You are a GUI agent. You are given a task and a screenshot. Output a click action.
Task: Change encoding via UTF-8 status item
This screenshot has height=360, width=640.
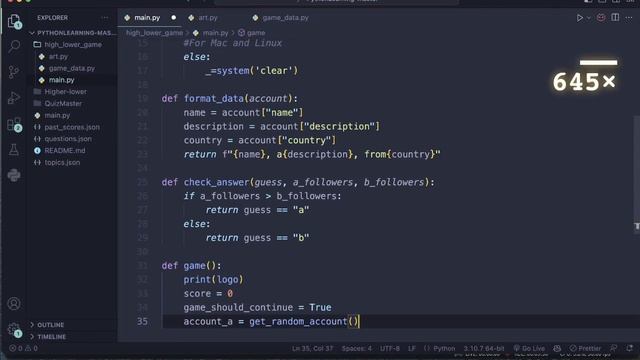(x=390, y=348)
